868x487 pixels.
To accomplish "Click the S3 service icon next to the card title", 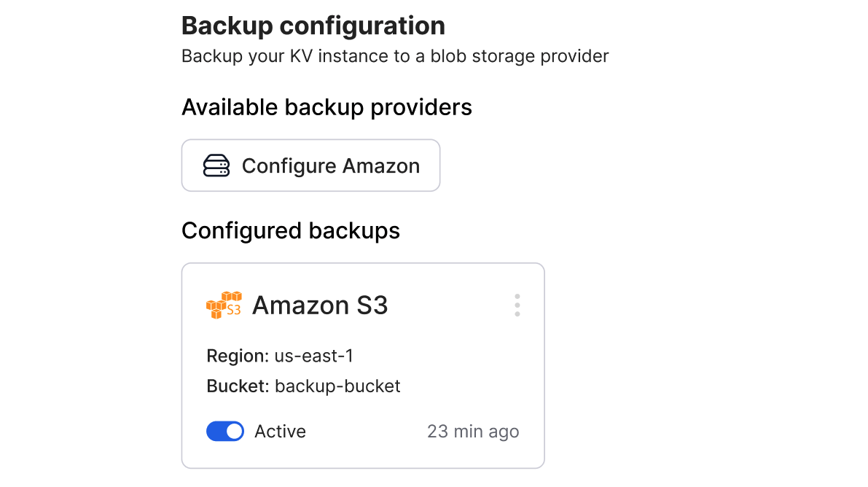I will (x=224, y=305).
